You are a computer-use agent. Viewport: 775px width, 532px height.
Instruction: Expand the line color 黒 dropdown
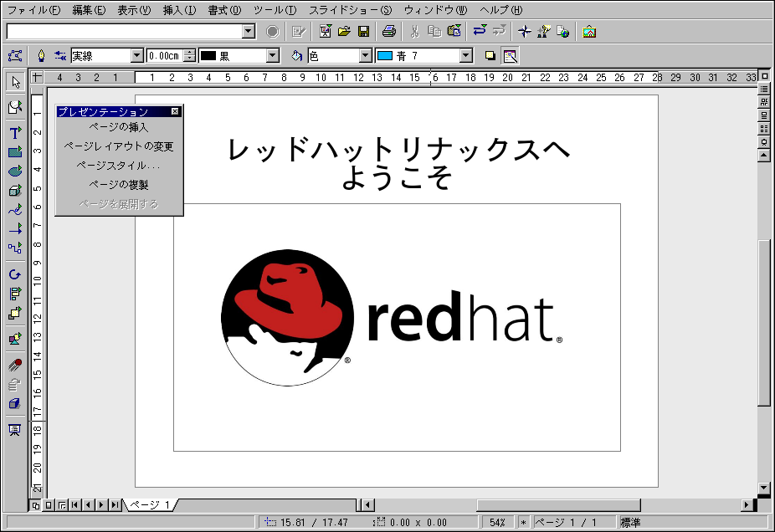click(272, 56)
